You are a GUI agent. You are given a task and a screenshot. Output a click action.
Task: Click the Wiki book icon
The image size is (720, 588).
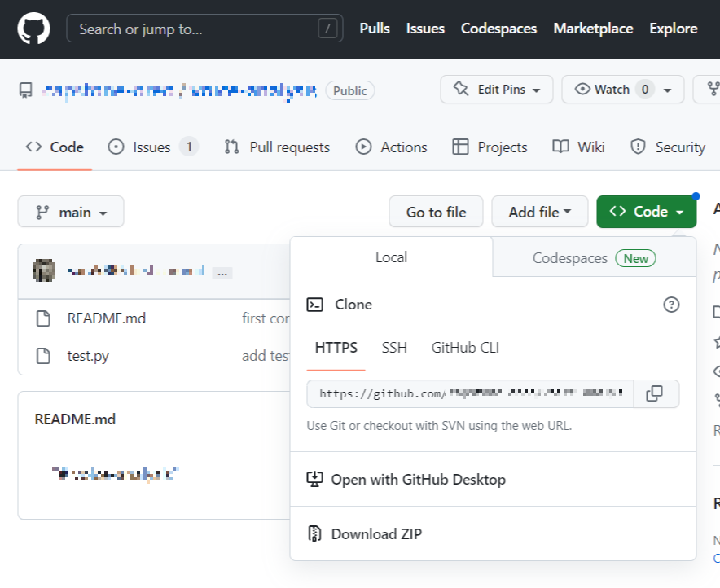560,147
